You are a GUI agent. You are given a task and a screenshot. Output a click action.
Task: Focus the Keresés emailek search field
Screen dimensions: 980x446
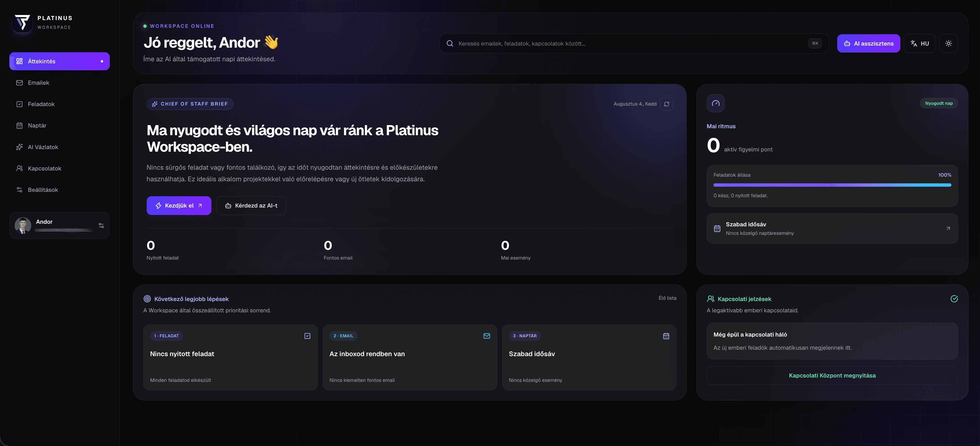click(634, 43)
